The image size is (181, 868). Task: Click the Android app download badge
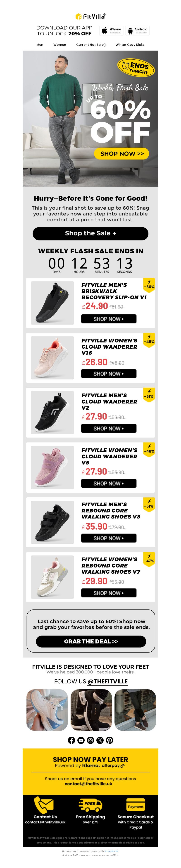137,31
